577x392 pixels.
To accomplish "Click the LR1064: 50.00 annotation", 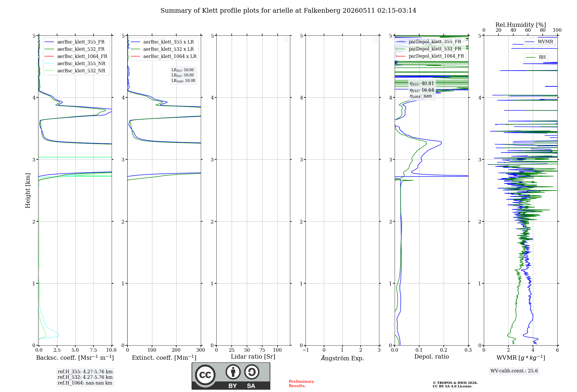I will click(x=183, y=81).
